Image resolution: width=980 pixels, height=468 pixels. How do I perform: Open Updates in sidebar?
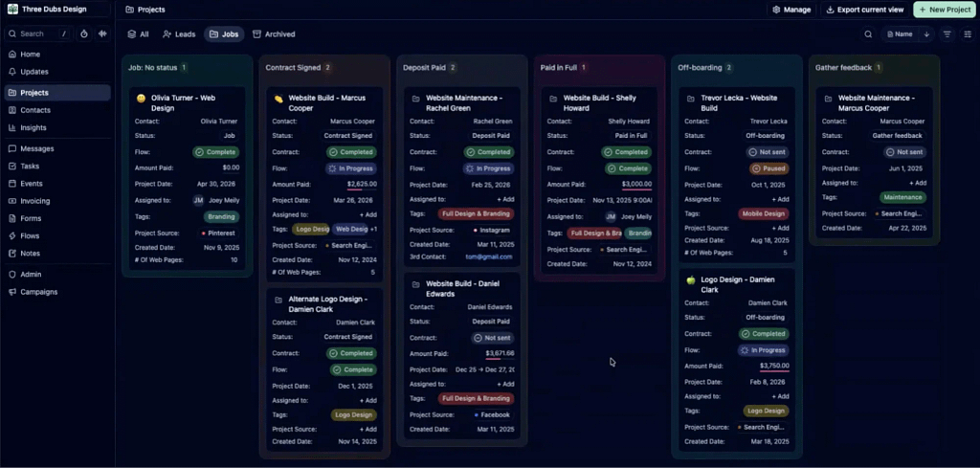click(x=57, y=72)
